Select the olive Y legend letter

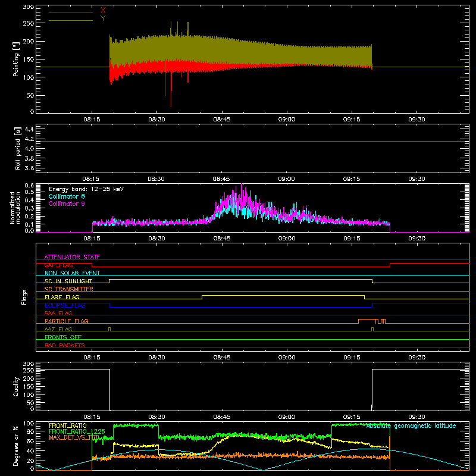[x=103, y=18]
